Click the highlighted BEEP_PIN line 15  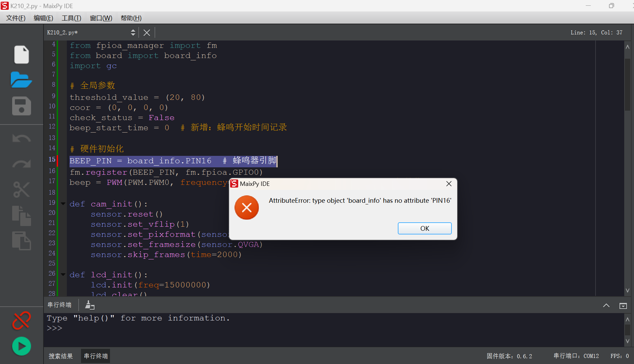tap(173, 161)
